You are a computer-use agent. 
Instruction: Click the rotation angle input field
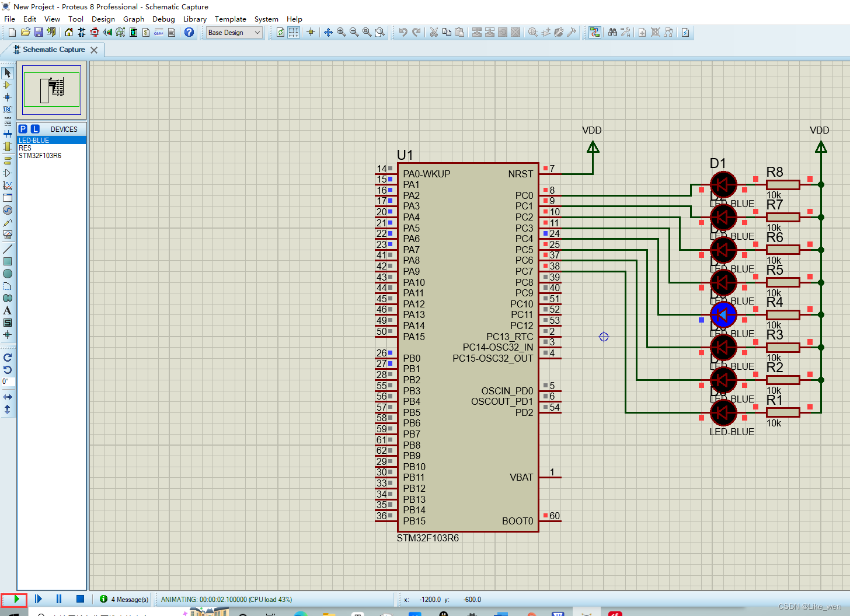[8, 382]
